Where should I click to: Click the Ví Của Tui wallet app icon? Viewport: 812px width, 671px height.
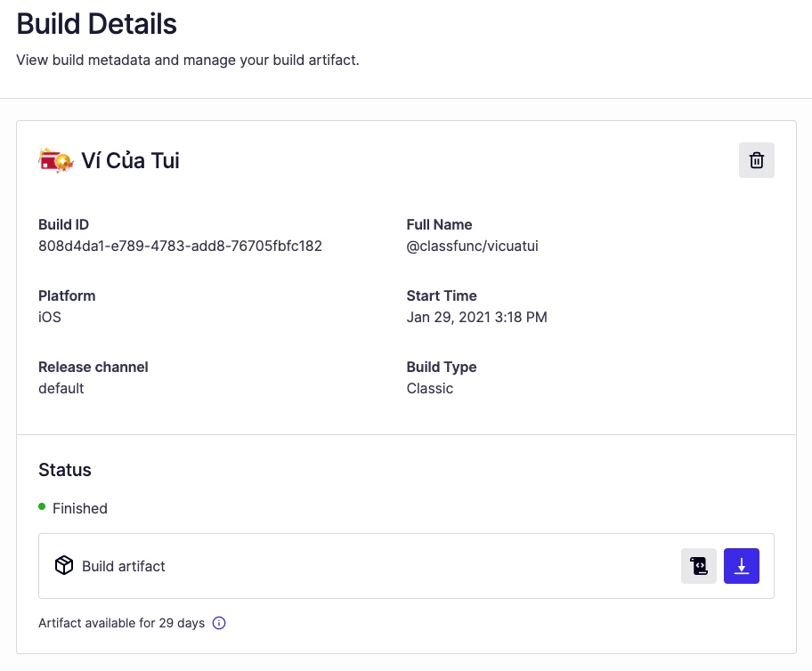point(55,161)
